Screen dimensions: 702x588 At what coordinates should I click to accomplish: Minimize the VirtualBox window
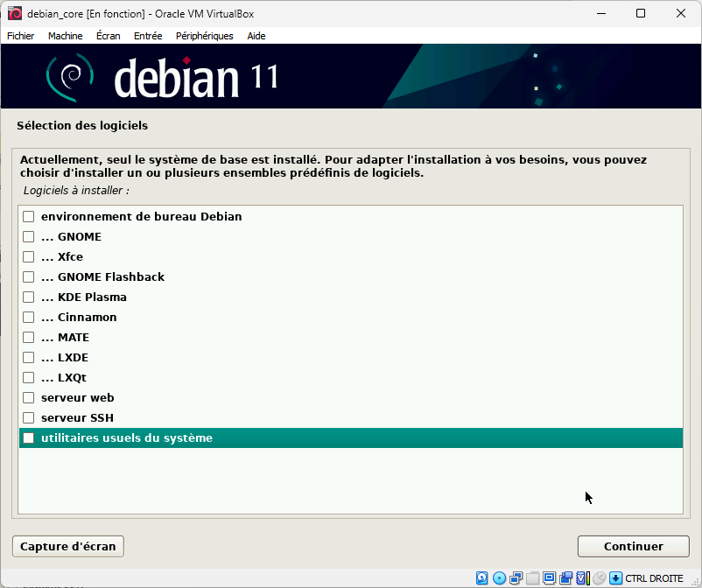[601, 13]
